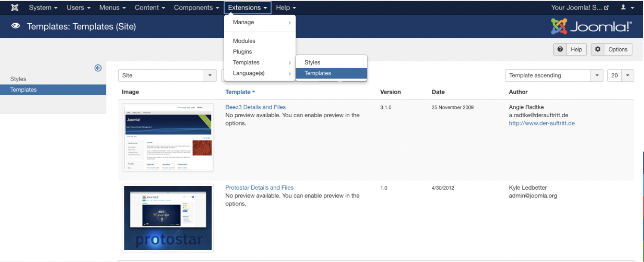
Task: Open the System menu
Action: 43,7
